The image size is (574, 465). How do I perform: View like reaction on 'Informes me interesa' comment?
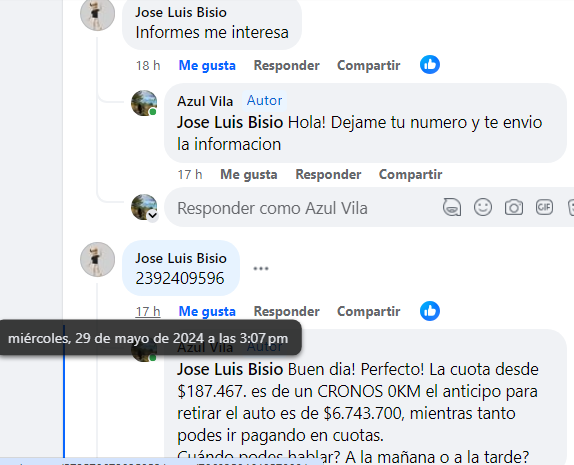[430, 65]
